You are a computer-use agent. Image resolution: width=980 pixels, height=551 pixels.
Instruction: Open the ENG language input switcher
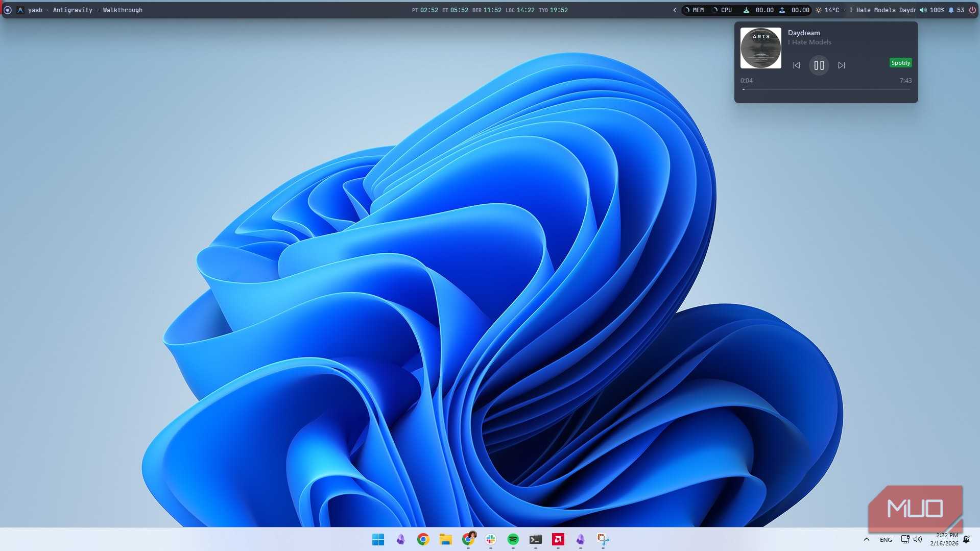[x=886, y=540]
